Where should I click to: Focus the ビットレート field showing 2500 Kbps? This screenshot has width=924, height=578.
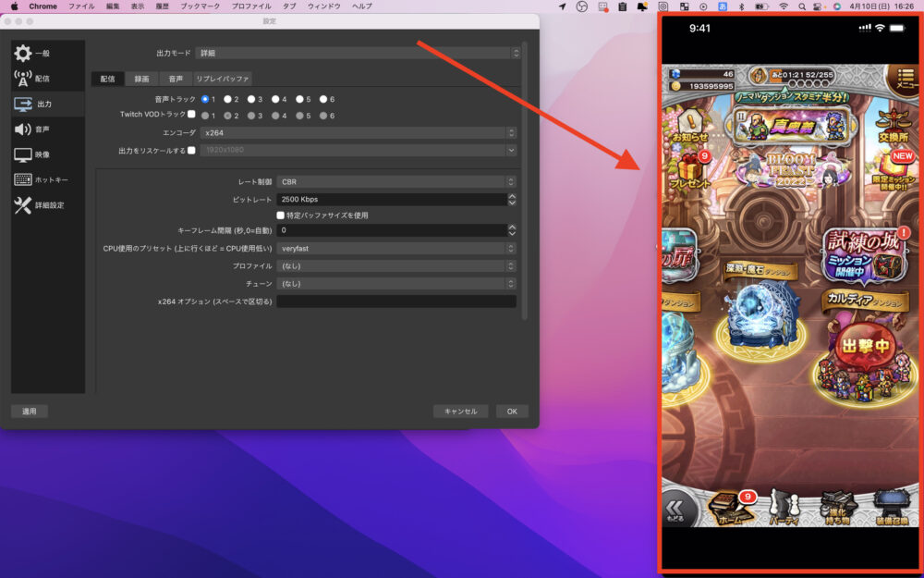coord(393,200)
